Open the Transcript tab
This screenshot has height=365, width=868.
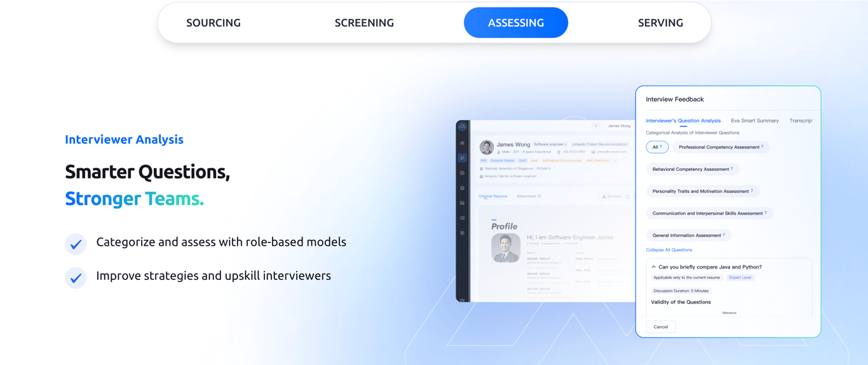801,121
